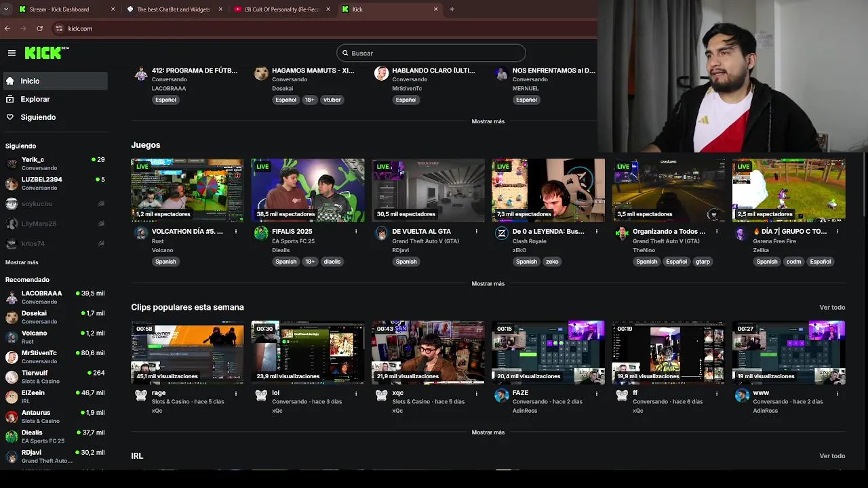Open options menu for the lol clip
This screenshot has width=868, height=488.
[x=356, y=393]
